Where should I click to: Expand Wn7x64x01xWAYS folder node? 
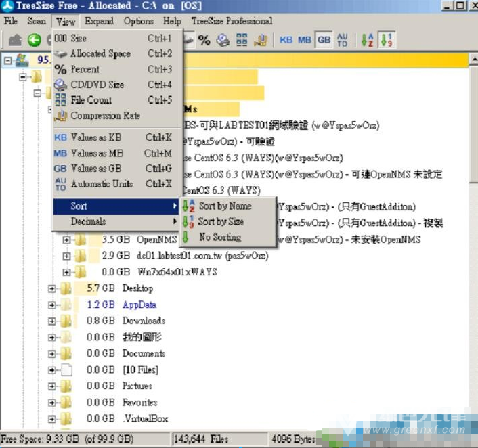tap(66, 272)
